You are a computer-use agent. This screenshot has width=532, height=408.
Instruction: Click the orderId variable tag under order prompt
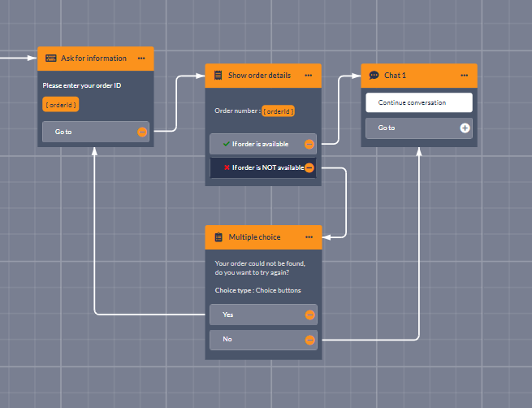61,104
